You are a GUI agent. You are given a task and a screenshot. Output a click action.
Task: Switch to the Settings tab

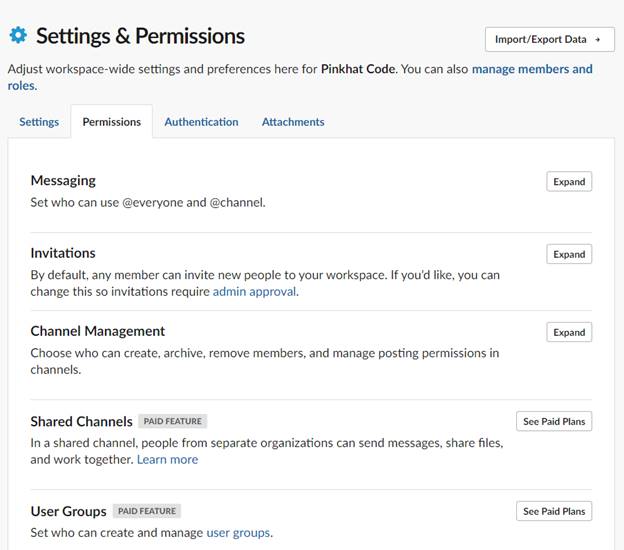pos(39,122)
